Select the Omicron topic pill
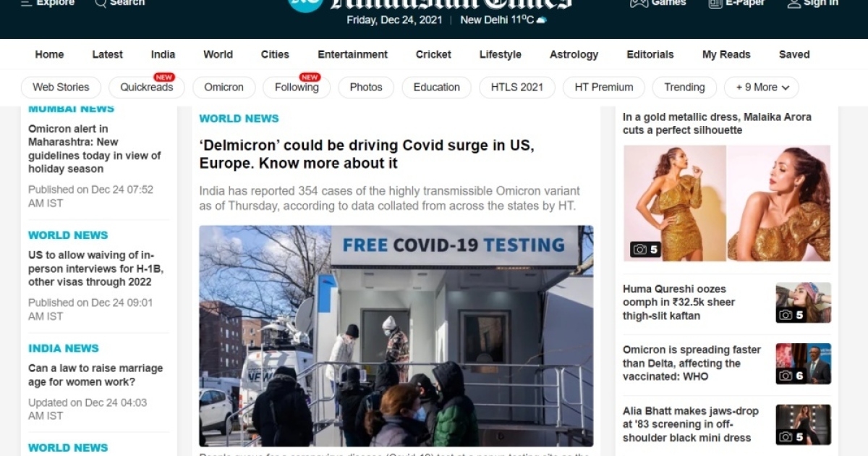Screen dimensions: 868x456 point(224,88)
